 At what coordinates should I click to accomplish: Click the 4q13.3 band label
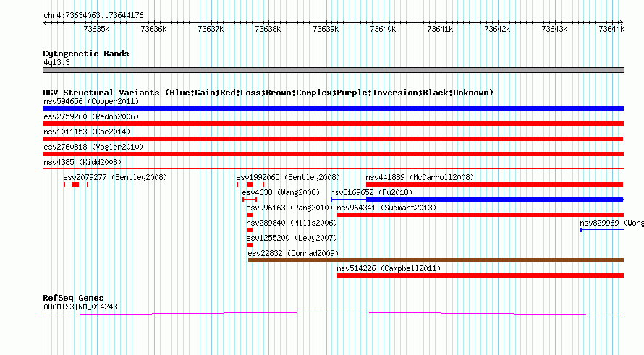[x=56, y=62]
